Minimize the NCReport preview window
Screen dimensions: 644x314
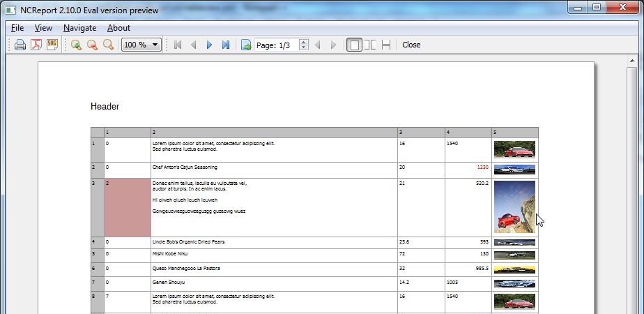coord(578,8)
